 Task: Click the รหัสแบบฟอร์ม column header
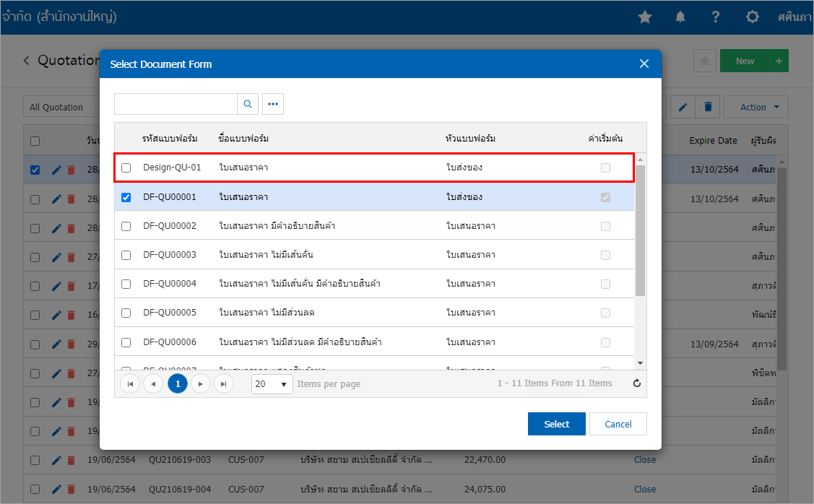coord(170,139)
